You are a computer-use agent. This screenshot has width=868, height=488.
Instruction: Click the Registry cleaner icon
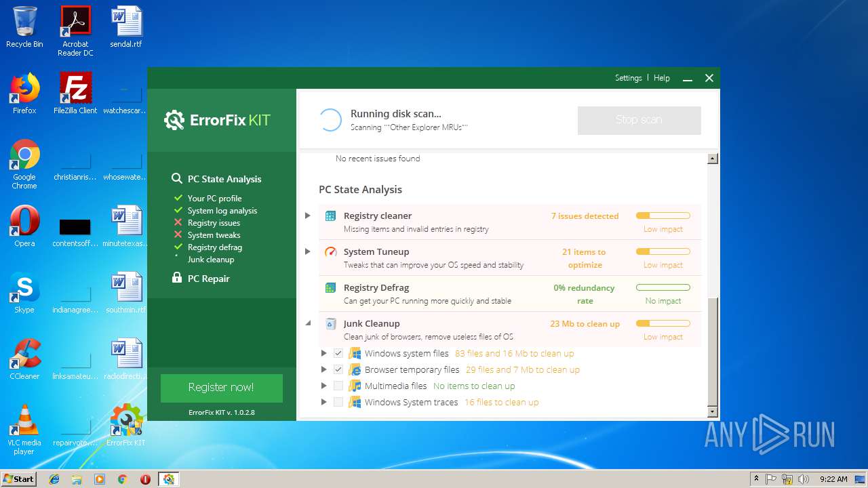[x=330, y=216]
